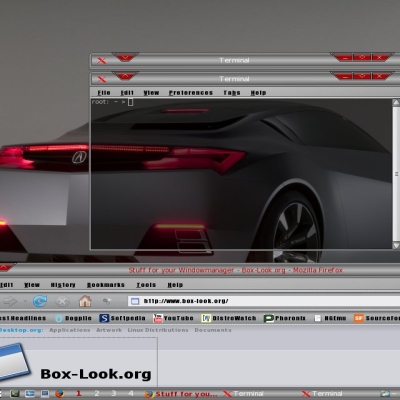Click the 'Stuff for you...' taskbar entry
The image size is (400, 400).
coord(181,394)
